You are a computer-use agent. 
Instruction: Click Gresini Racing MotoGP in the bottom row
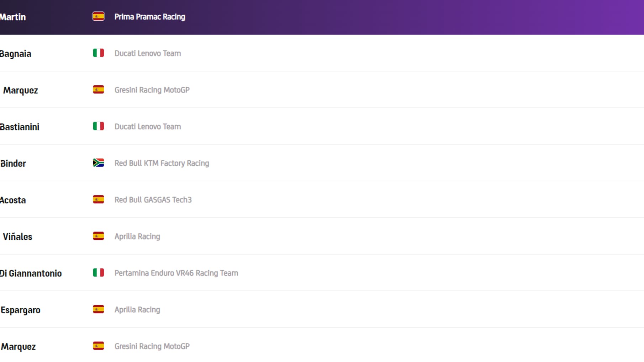(x=152, y=346)
